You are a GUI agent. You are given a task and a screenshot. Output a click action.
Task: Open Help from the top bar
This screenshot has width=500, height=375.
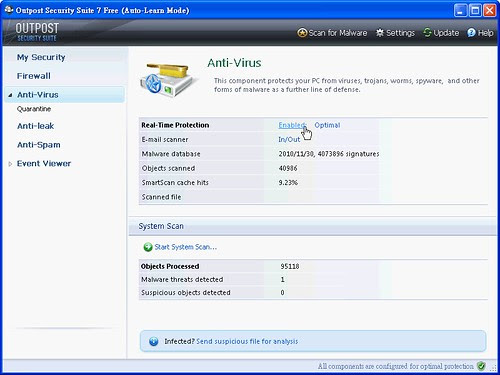(485, 33)
